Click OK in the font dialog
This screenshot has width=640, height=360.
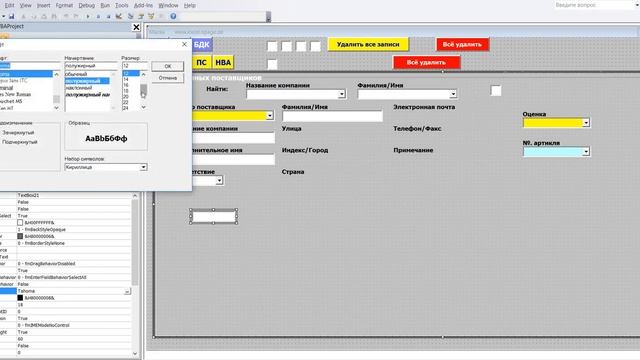(x=168, y=66)
